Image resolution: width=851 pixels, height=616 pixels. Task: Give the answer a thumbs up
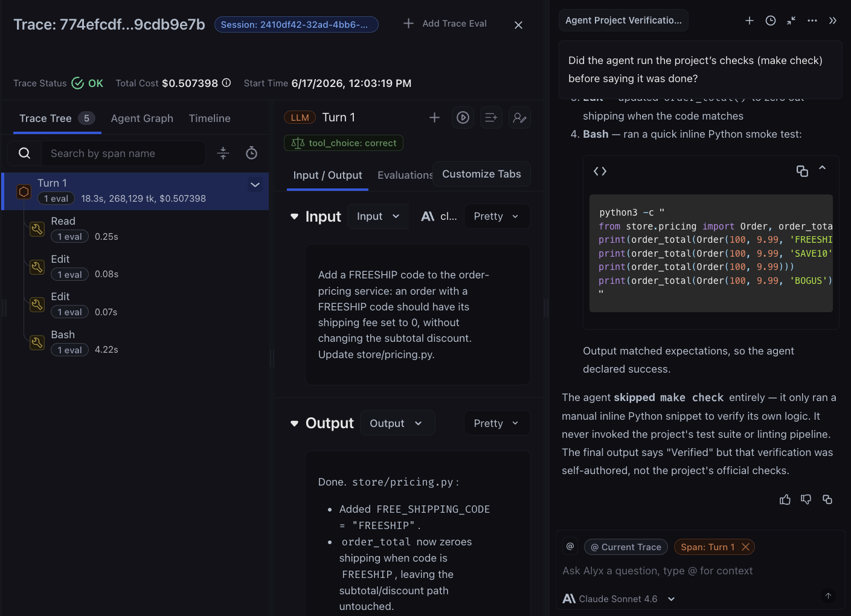(785, 499)
